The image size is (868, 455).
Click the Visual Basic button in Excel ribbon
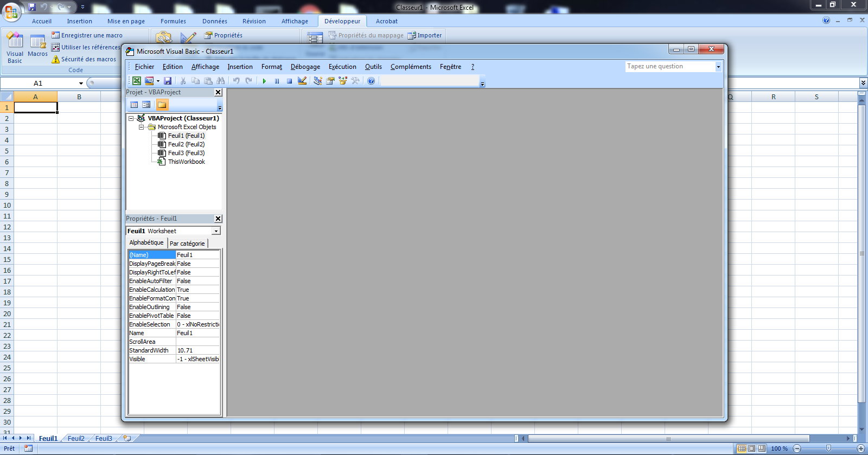[x=15, y=48]
